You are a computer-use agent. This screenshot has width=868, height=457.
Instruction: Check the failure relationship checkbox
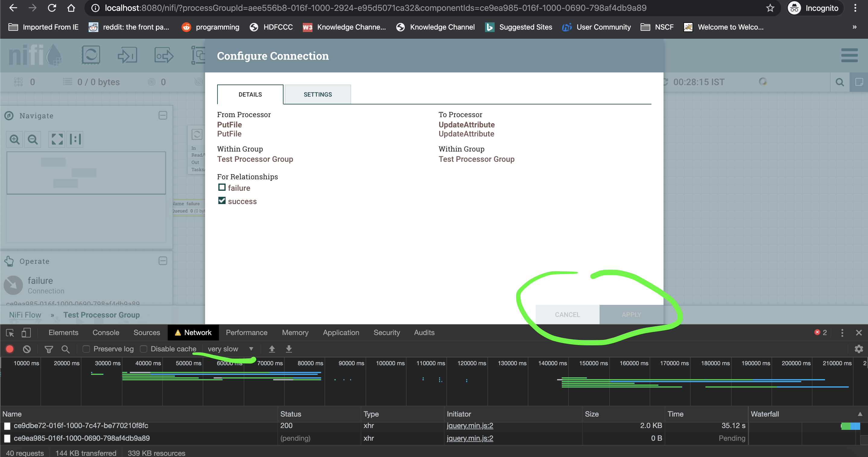(222, 187)
